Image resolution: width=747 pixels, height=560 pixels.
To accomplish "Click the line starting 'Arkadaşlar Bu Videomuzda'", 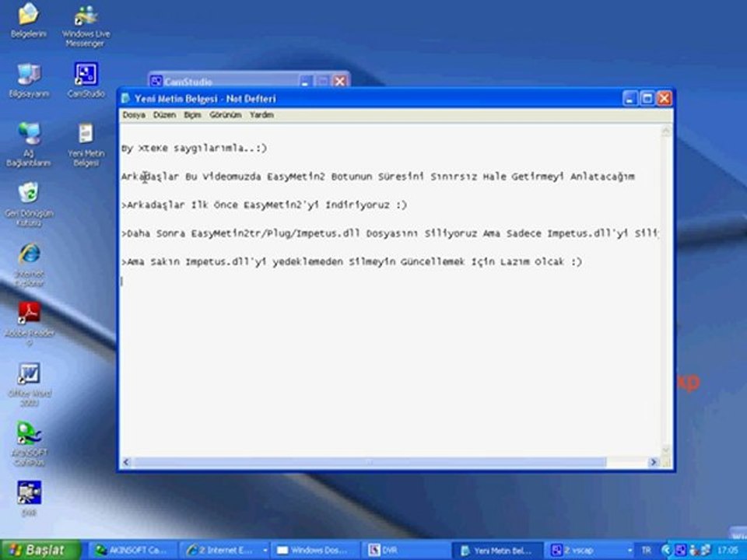I will click(x=378, y=177).
